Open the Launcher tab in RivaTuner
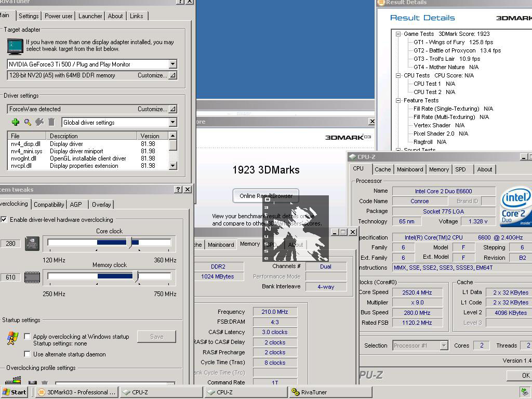The width and height of the screenshot is (532, 399). point(90,16)
